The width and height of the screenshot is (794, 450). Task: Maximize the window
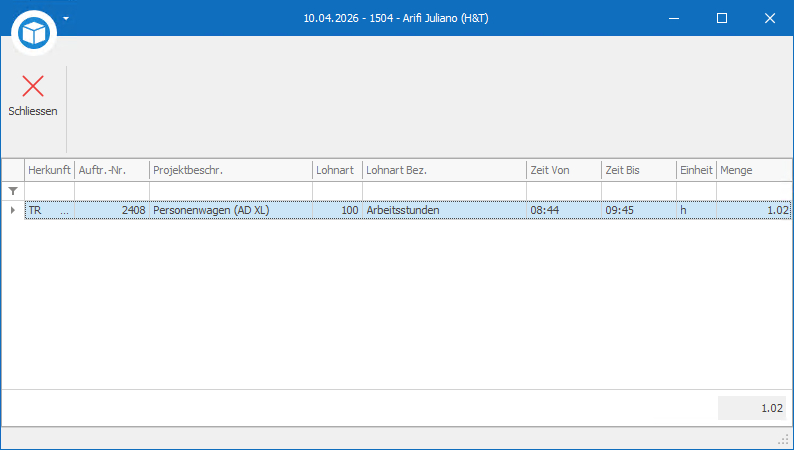[722, 19]
